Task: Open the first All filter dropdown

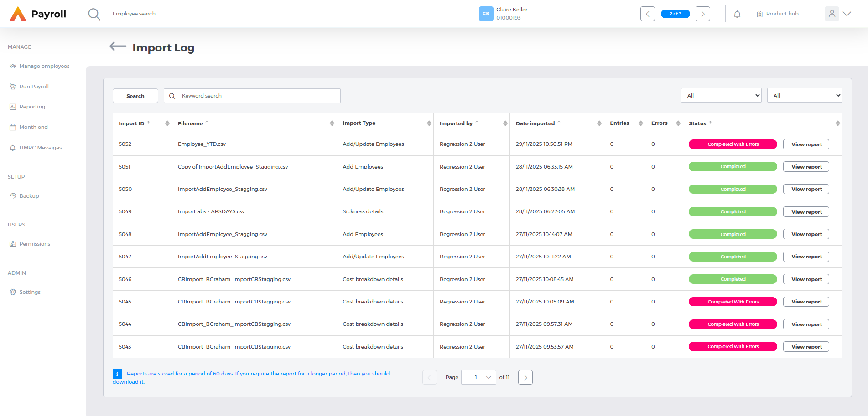Action: [x=721, y=96]
